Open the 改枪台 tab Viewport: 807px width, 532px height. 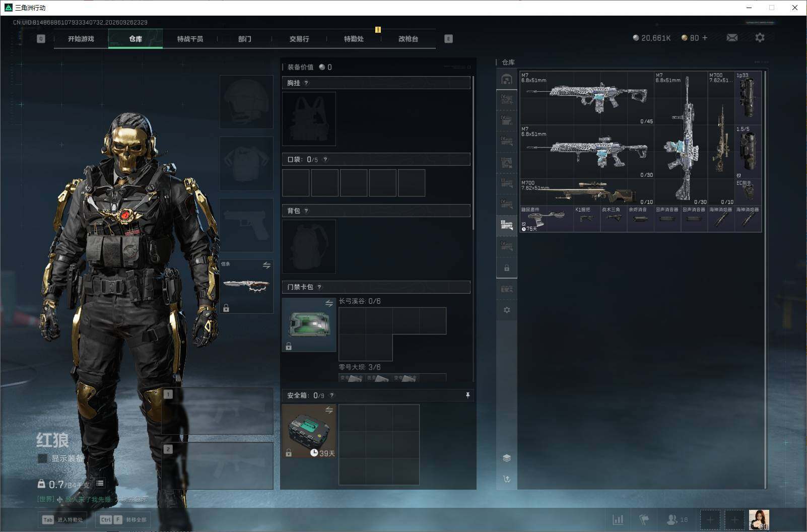(408, 39)
